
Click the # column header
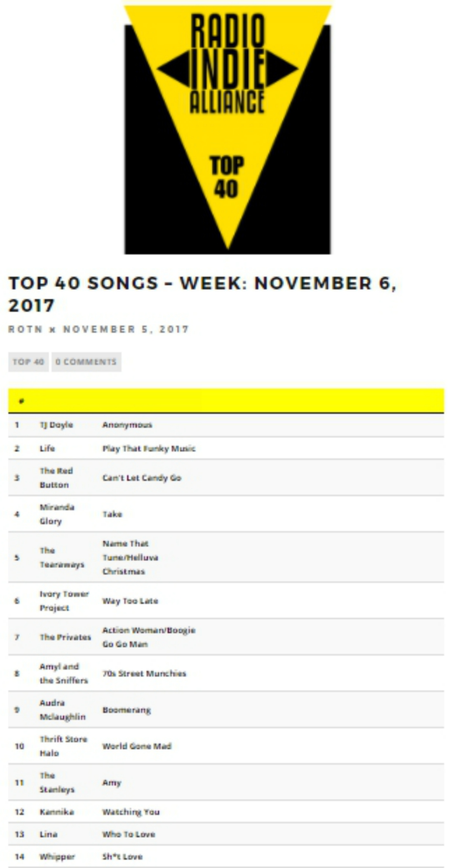pos(21,401)
